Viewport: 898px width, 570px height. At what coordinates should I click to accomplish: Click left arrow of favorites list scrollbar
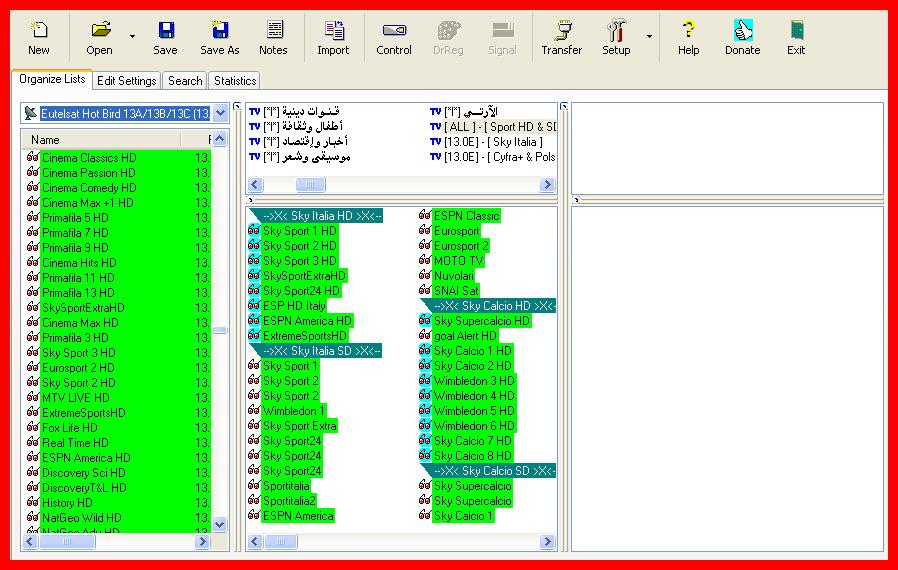pos(255,184)
